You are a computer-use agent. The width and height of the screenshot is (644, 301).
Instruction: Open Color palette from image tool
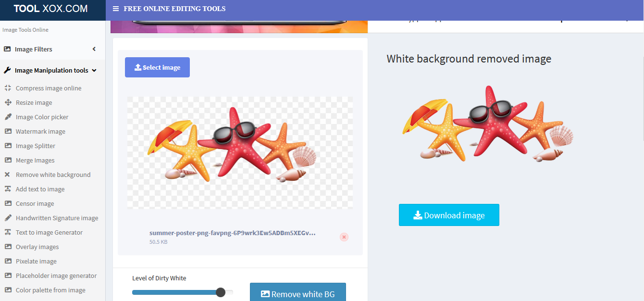50,290
